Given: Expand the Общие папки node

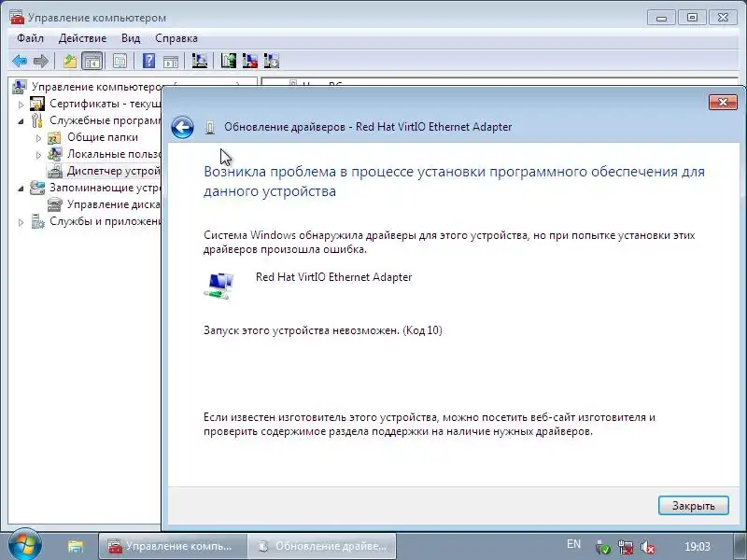Looking at the screenshot, I should coord(38,138).
